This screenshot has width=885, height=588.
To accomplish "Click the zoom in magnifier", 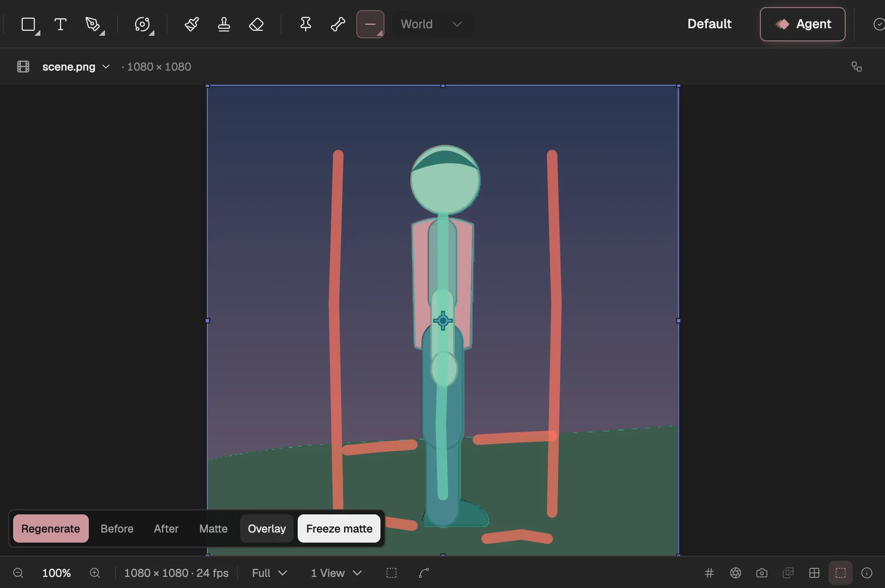I will [x=95, y=573].
